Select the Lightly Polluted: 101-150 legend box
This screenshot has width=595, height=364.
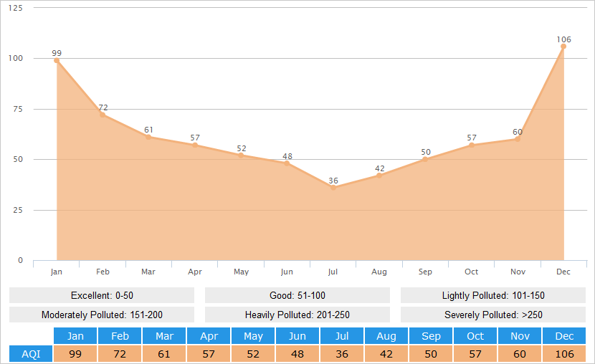pyautogui.click(x=493, y=295)
